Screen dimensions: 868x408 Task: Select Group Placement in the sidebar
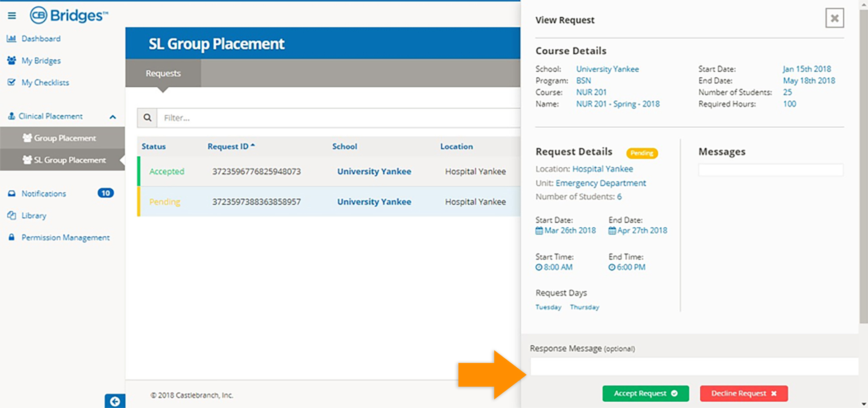point(65,138)
